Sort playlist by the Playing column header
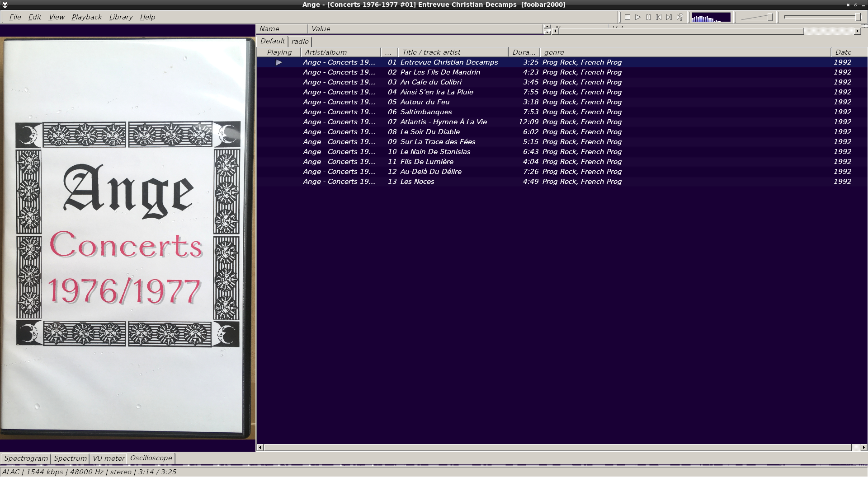This screenshot has width=868, height=477. click(x=279, y=52)
